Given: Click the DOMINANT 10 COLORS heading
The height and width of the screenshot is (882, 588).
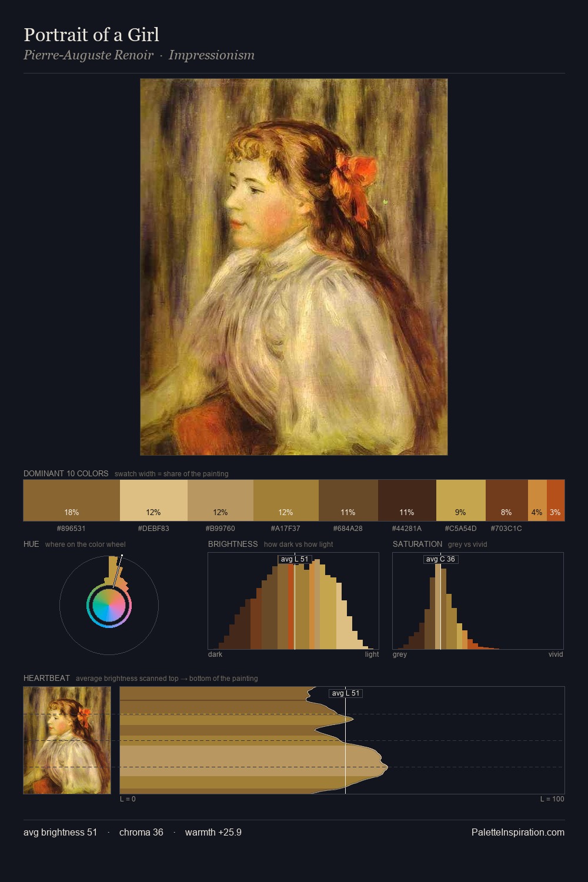Looking at the screenshot, I should 66,473.
